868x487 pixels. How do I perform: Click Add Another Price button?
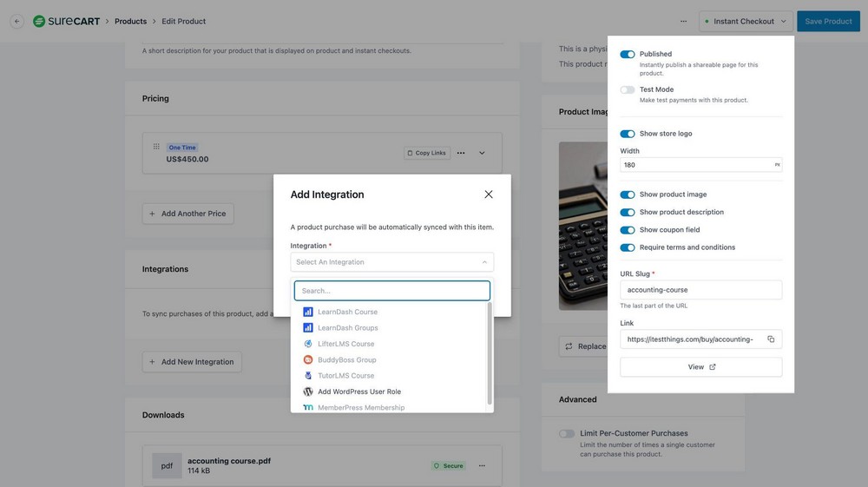[187, 214]
